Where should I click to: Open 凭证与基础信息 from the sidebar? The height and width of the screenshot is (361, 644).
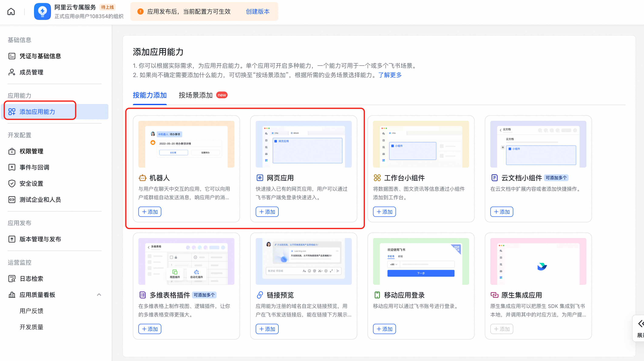pyautogui.click(x=40, y=56)
